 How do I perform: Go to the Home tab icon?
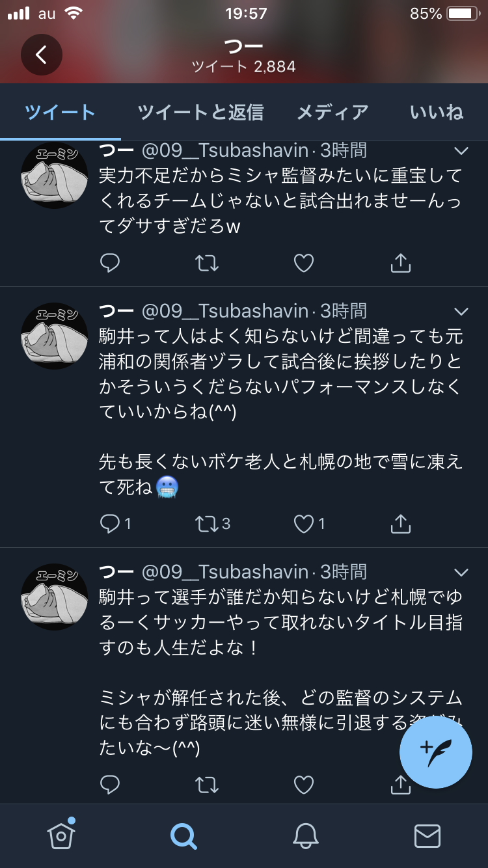click(x=61, y=835)
